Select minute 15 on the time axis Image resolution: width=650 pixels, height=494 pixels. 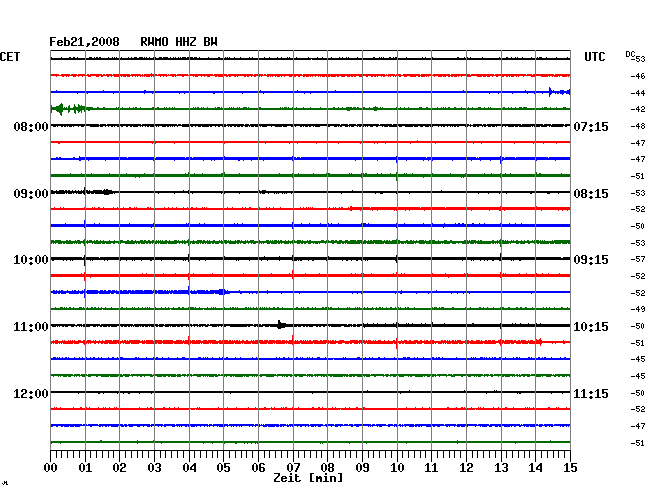tap(570, 467)
